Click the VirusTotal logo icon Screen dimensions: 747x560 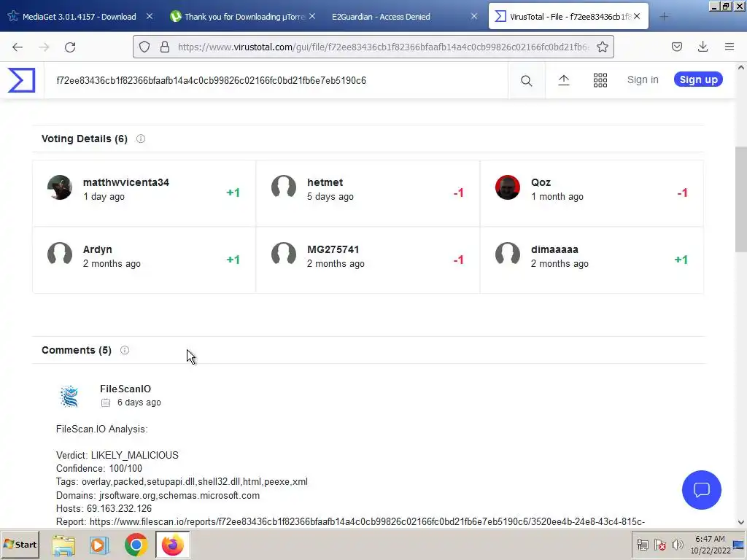click(21, 80)
